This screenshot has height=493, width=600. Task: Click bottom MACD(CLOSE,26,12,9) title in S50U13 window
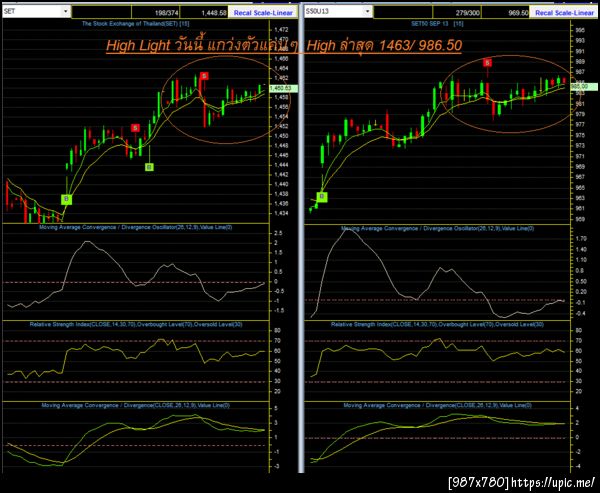tap(437, 405)
